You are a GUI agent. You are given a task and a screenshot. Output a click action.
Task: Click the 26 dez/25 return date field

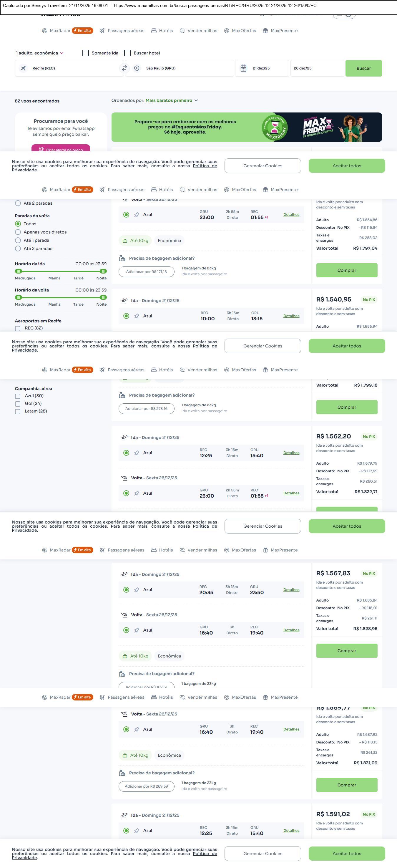317,68
